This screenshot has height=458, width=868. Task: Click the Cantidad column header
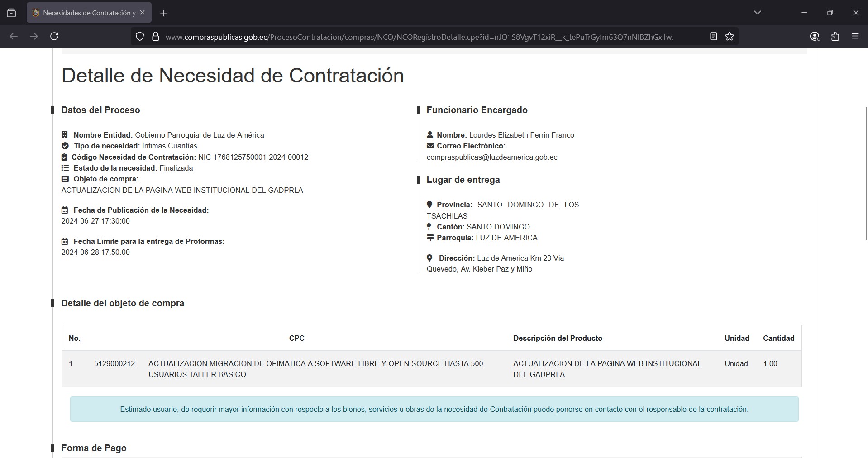778,338
